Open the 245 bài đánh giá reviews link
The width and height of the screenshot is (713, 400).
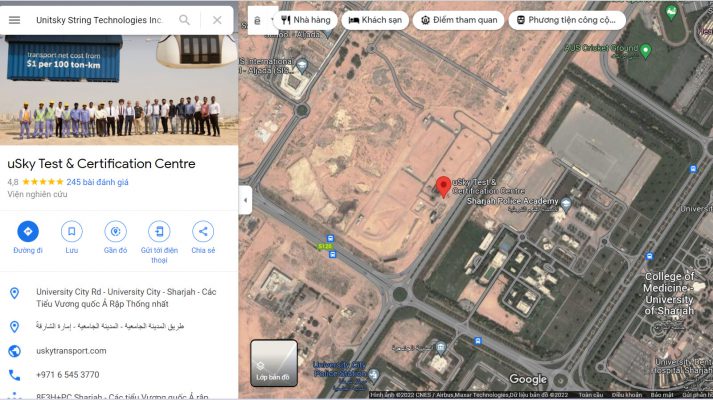tap(97, 182)
